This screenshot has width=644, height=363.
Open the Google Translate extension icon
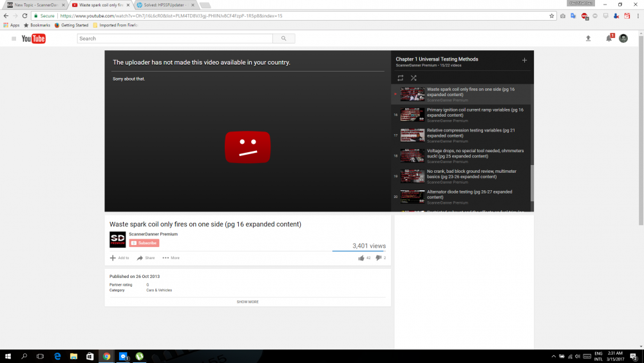[x=573, y=15]
